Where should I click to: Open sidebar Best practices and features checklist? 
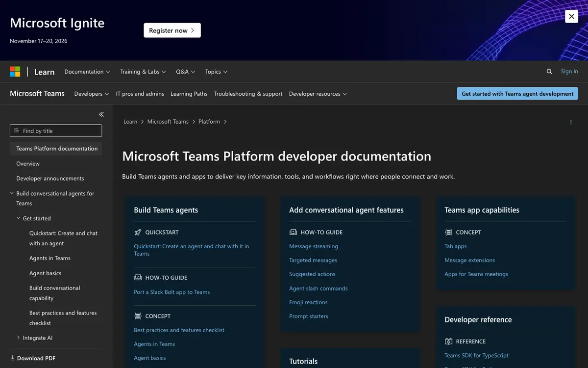[63, 318]
